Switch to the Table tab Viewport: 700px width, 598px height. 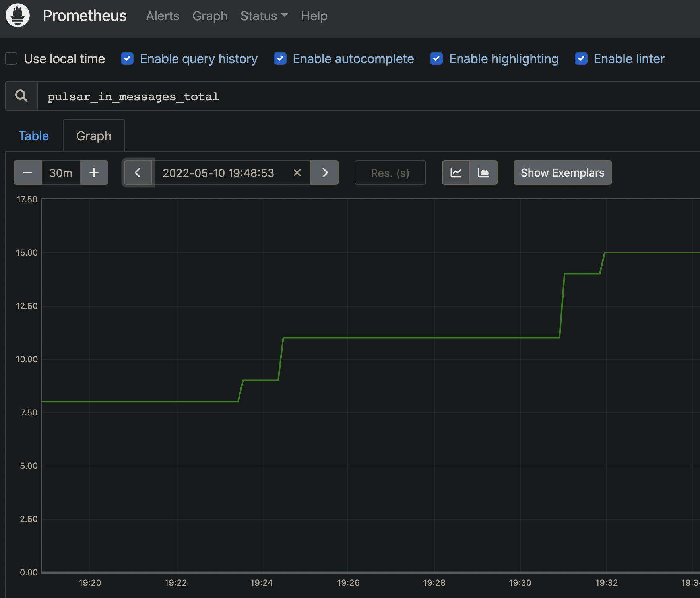click(x=33, y=136)
